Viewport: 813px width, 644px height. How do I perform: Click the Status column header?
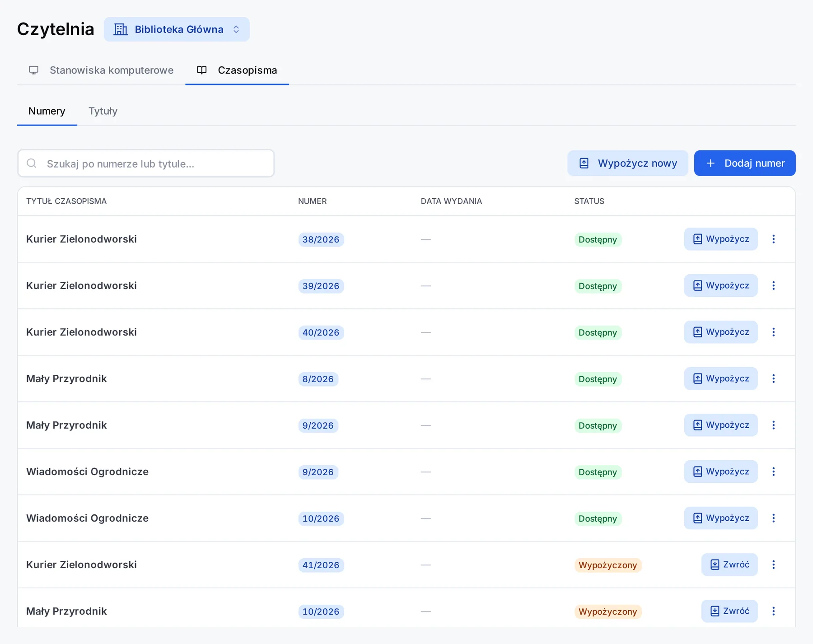pyautogui.click(x=589, y=201)
